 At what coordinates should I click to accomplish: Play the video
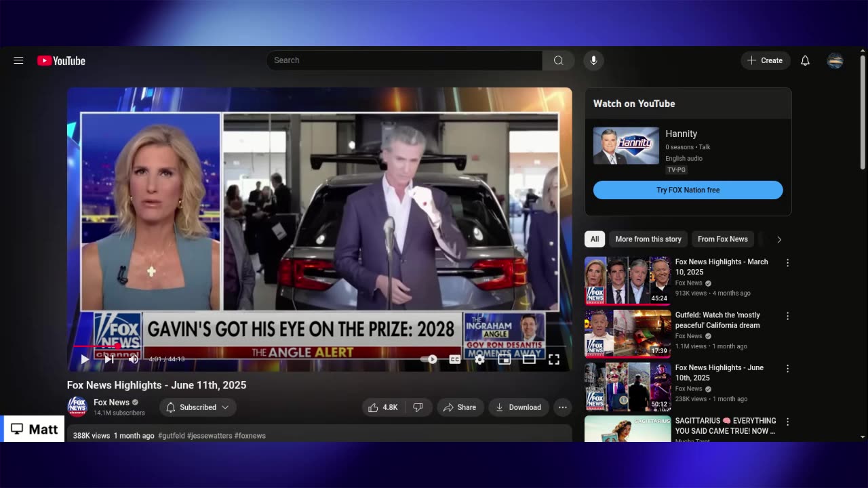(85, 359)
